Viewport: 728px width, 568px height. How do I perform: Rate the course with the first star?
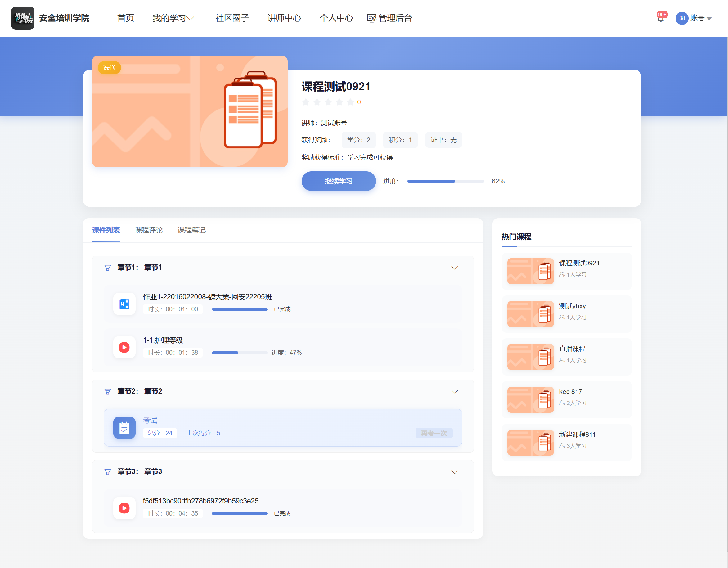click(306, 102)
